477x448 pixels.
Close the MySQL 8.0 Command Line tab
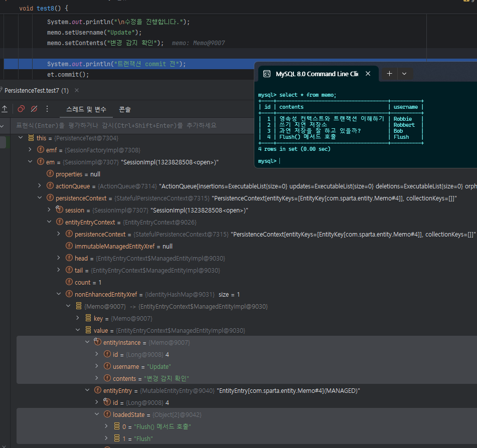[x=368, y=74]
